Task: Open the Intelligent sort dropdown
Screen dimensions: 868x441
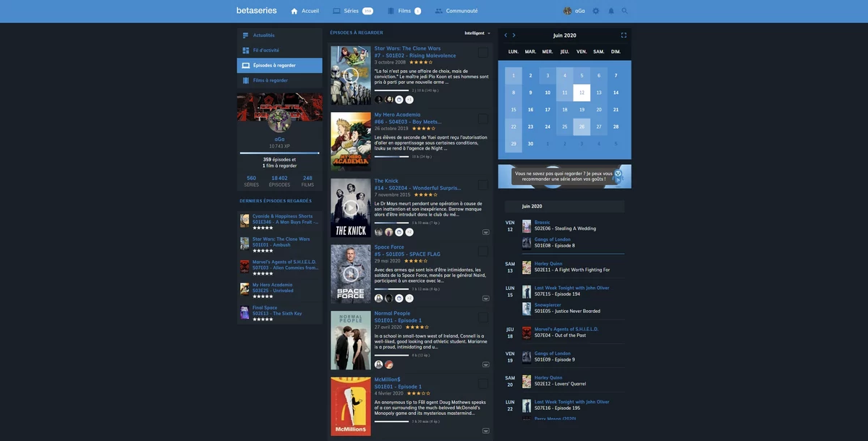Action: tap(477, 33)
